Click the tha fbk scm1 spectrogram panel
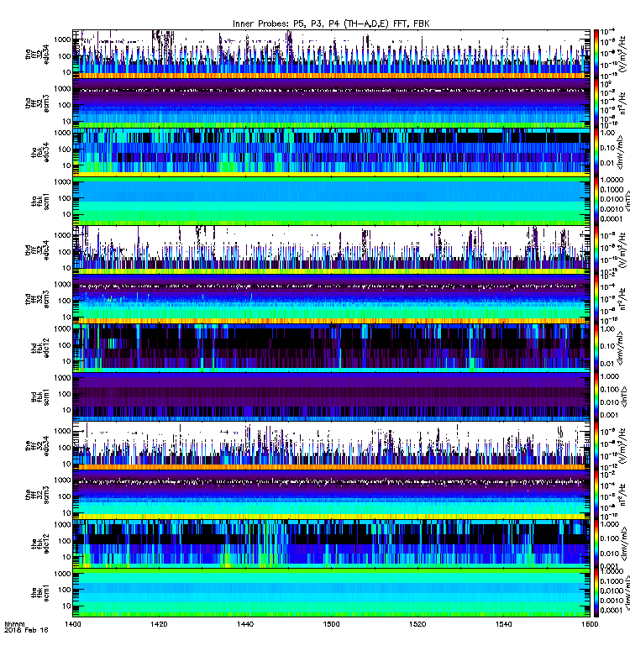 click(x=331, y=201)
